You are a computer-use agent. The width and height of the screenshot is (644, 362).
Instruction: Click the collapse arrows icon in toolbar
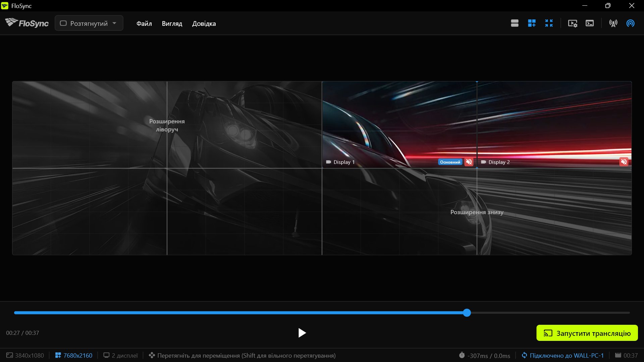(x=549, y=23)
